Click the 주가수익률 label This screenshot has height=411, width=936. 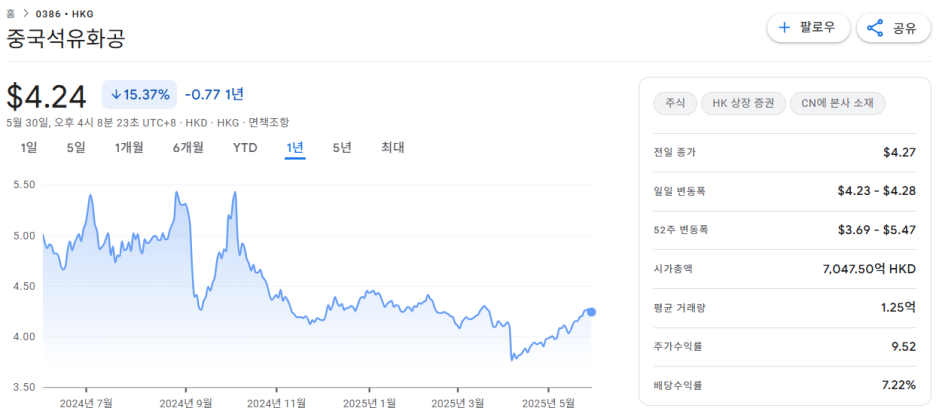click(x=678, y=347)
